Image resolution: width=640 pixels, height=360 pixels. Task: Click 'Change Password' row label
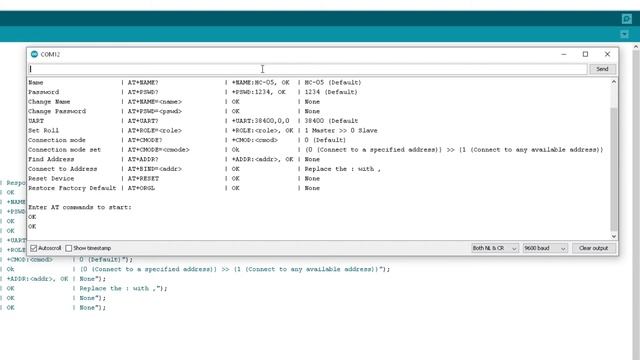(57, 111)
